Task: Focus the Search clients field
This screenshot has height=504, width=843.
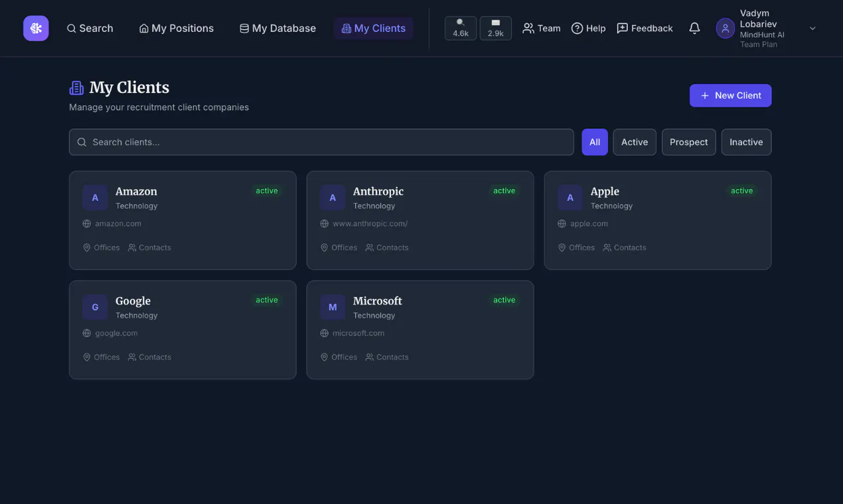Action: pyautogui.click(x=321, y=142)
